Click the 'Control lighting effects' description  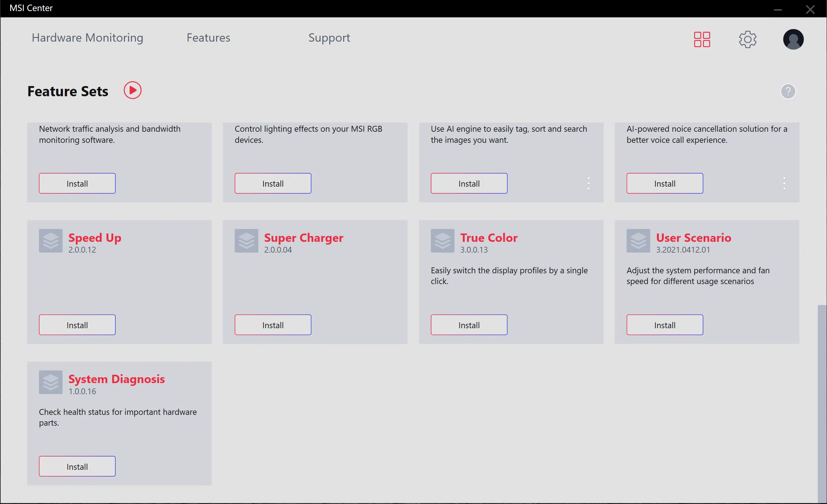308,134
